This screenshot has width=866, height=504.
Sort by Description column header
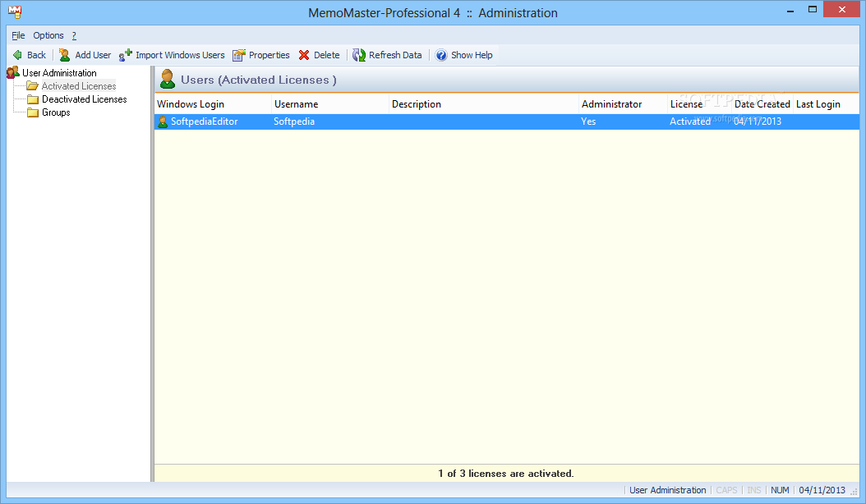484,104
